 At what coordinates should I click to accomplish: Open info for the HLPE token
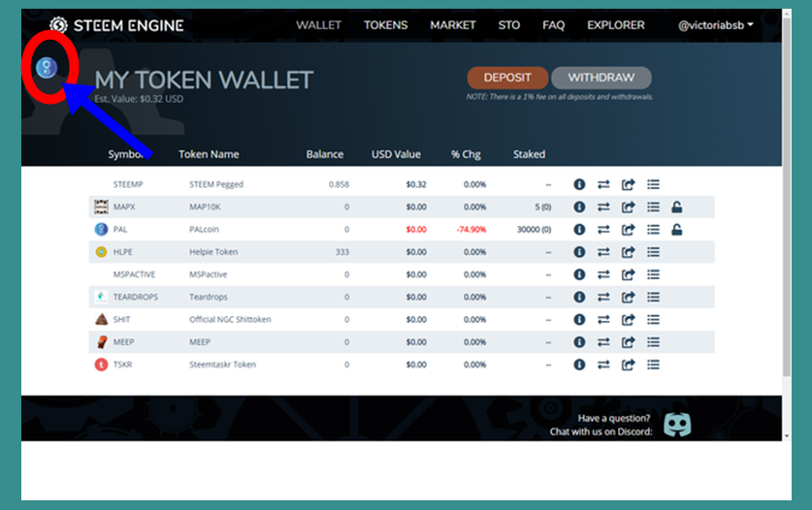pos(579,252)
